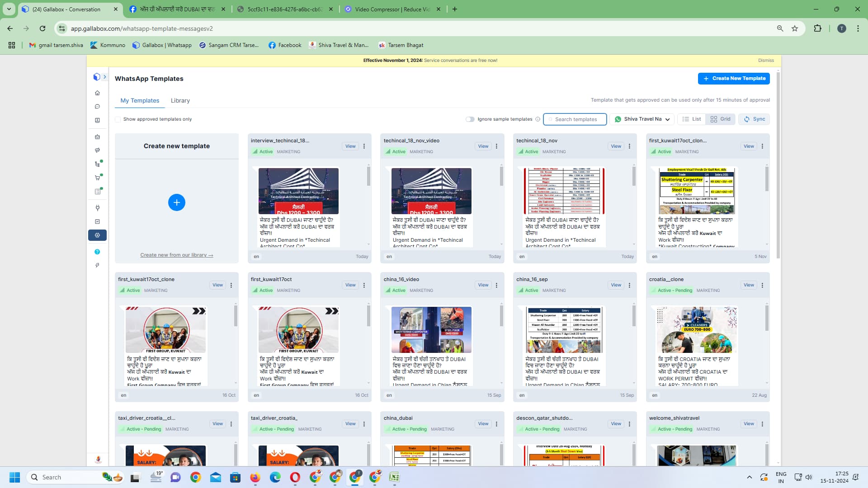Click Create New Template button
The height and width of the screenshot is (488, 868).
734,79
